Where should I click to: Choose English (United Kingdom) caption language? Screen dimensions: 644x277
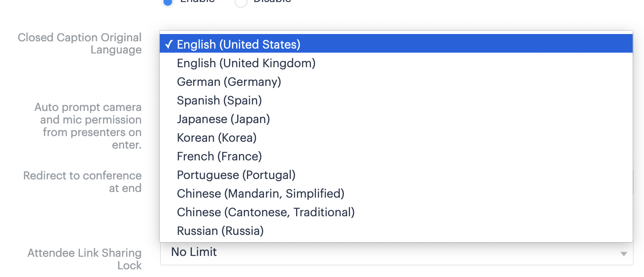click(246, 63)
